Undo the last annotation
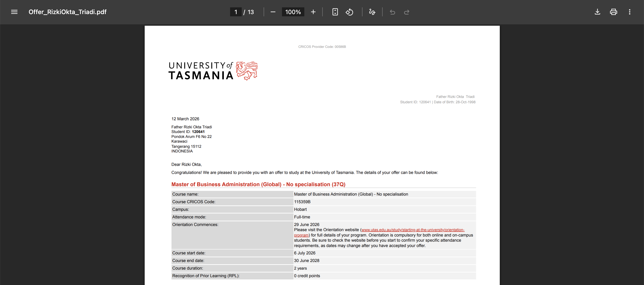Screen dimensions: 644x285 tap(392, 12)
